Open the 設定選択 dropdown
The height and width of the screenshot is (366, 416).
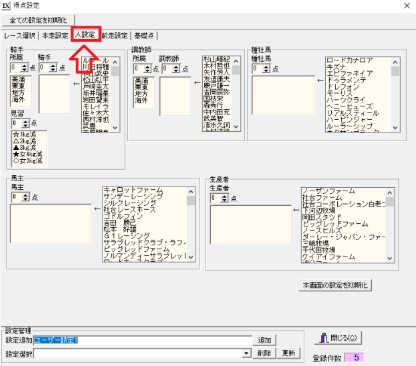[x=246, y=353]
